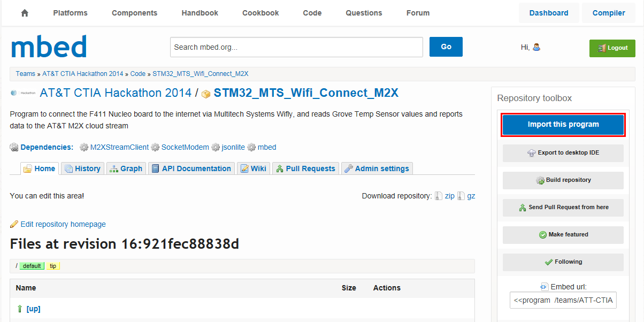Image resolution: width=644 pixels, height=322 pixels.
Task: Click the user avatar icon beside Hi
Action: [x=536, y=47]
